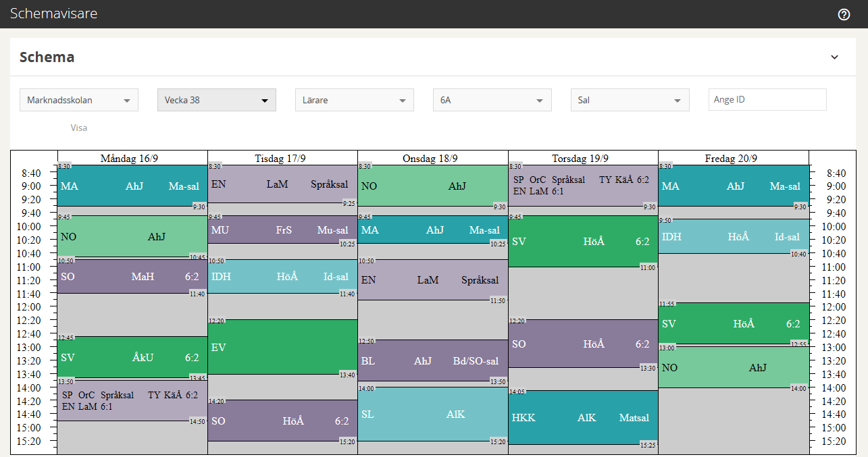Open the Sal room dropdown
Image resolution: width=868 pixels, height=457 pixels.
click(630, 100)
